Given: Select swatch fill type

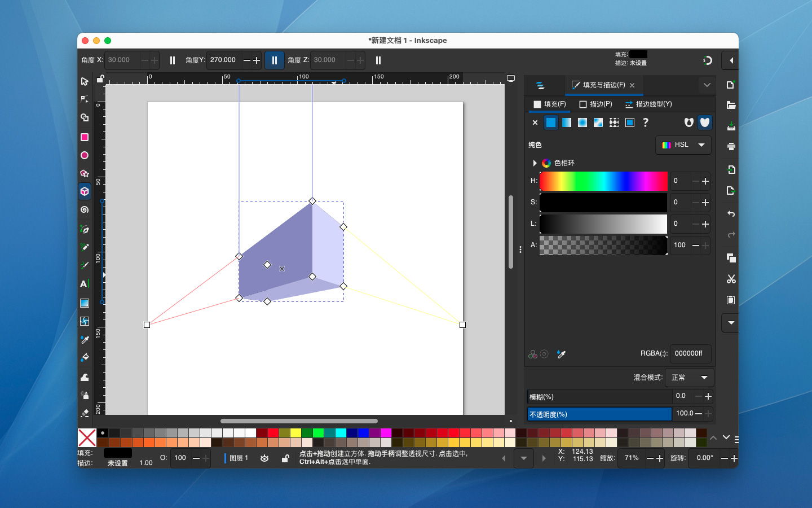Looking at the screenshot, I should 630,122.
